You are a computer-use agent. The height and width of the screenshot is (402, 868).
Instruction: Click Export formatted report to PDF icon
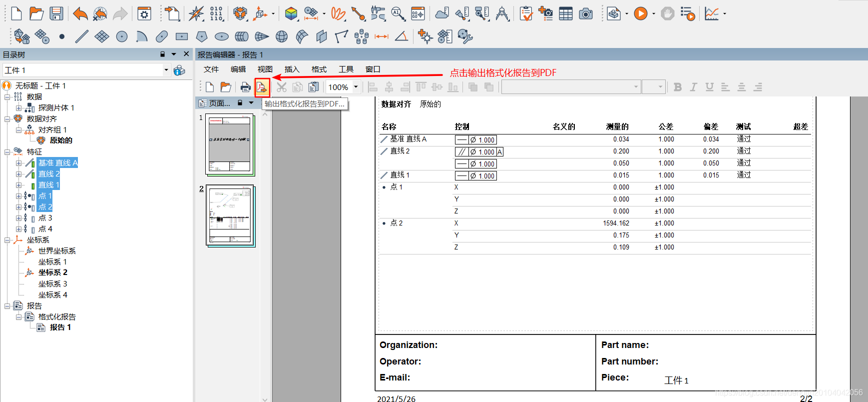262,87
